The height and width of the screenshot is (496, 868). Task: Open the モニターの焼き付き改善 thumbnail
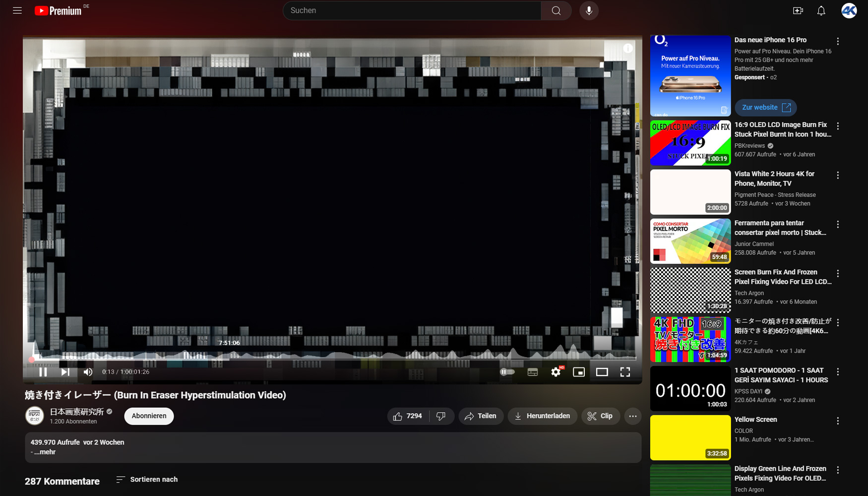690,339
